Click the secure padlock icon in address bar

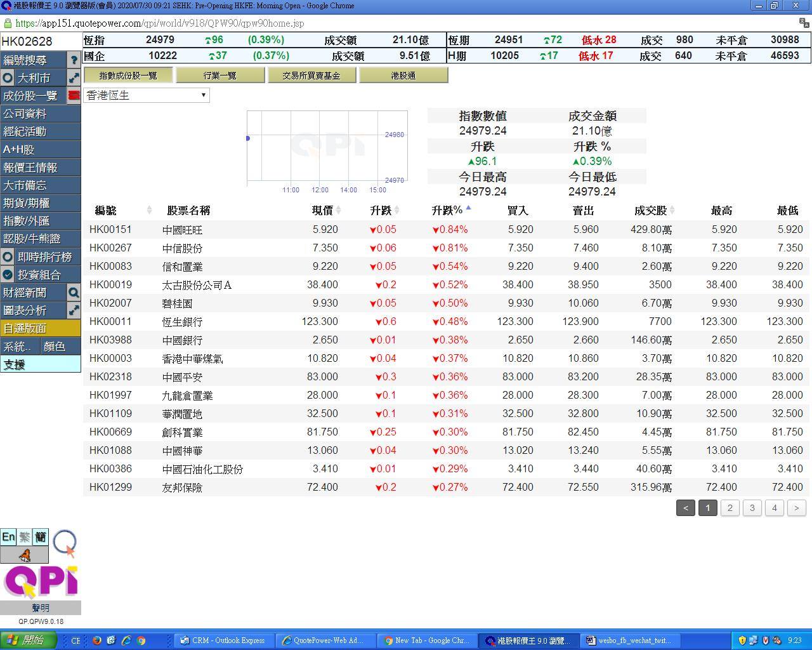click(x=8, y=23)
